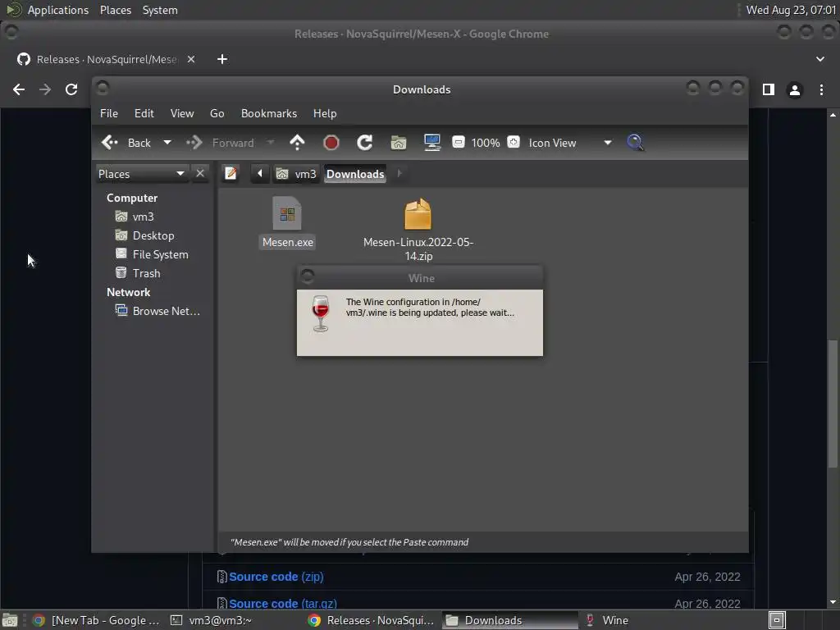Open the Forward history dropdown arrow
The height and width of the screenshot is (630, 840).
click(x=271, y=143)
